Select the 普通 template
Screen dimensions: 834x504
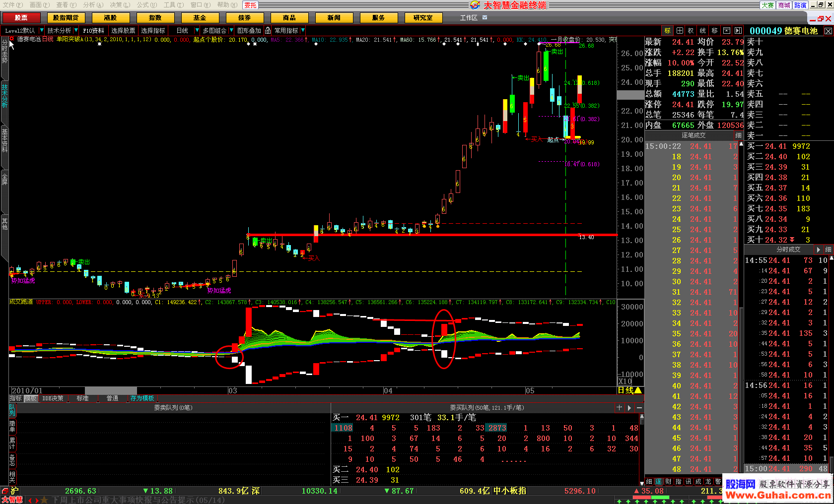pyautogui.click(x=113, y=398)
